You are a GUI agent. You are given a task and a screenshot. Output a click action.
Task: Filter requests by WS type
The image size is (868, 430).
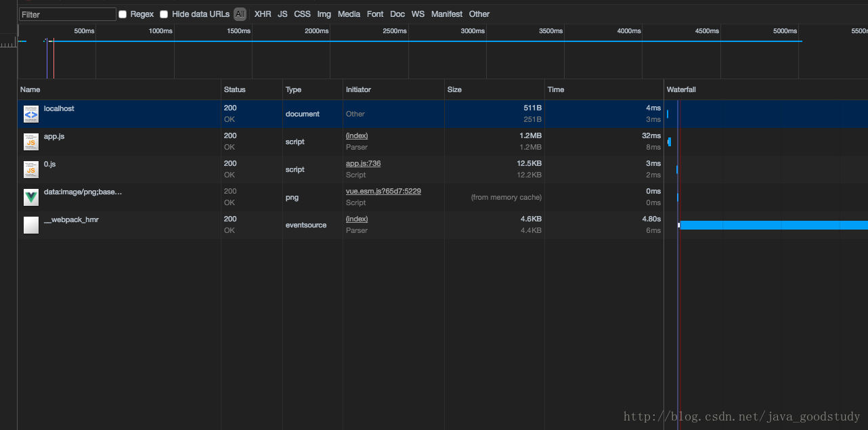coord(418,14)
